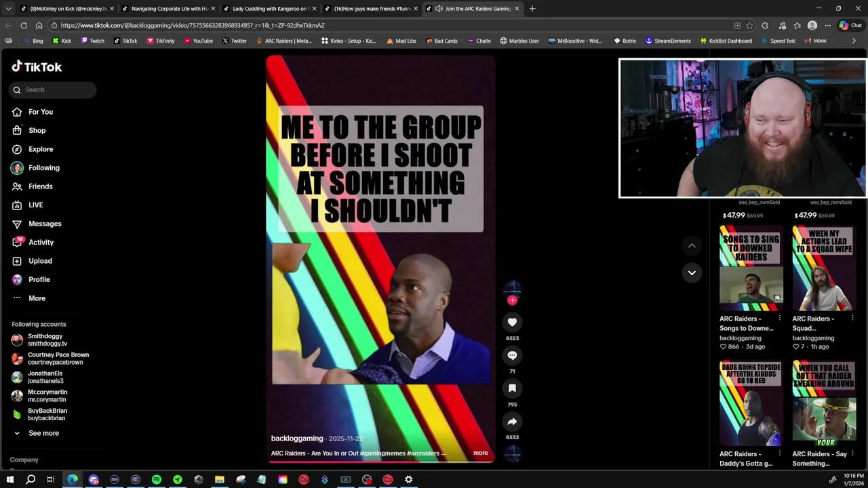This screenshot has width=868, height=488.
Task: Switch to How guys make friends tab
Action: 370,9
